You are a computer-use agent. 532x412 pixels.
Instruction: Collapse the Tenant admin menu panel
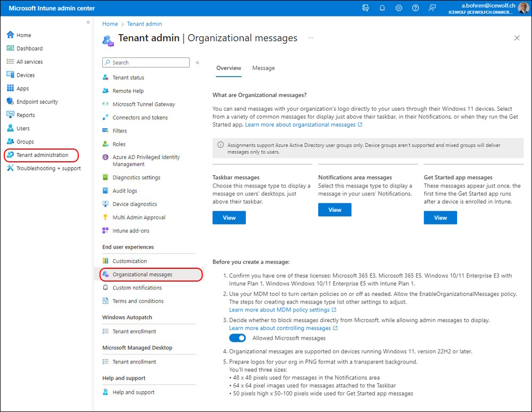coord(197,62)
